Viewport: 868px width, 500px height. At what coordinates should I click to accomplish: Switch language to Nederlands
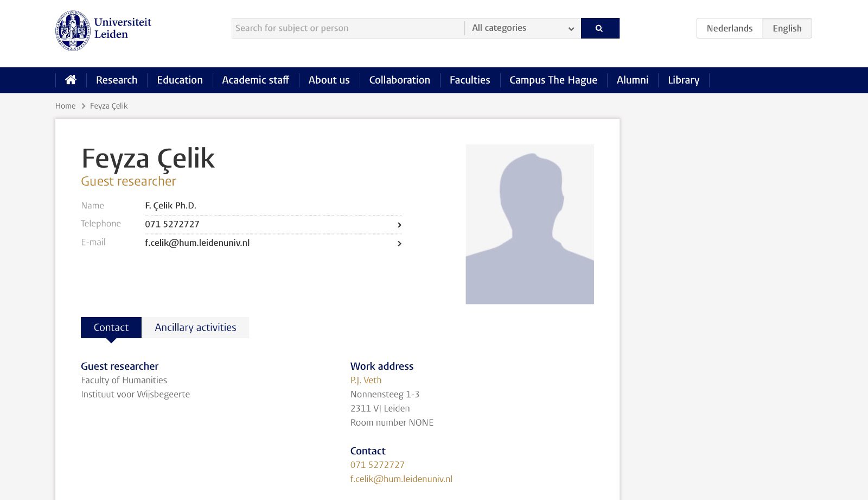(x=729, y=28)
